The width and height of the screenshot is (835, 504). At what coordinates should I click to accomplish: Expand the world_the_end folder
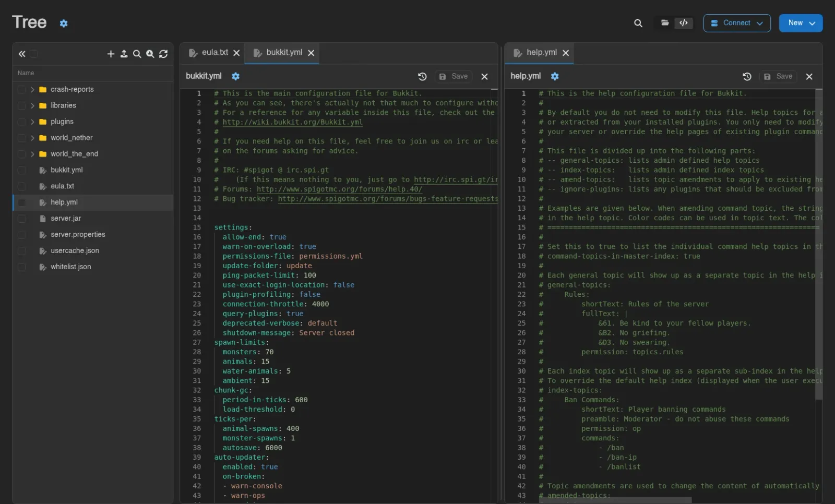click(32, 154)
